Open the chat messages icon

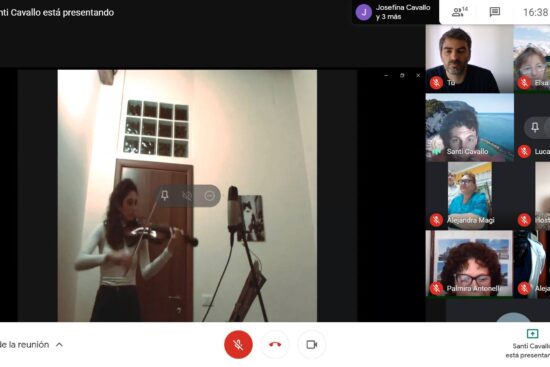click(x=495, y=12)
